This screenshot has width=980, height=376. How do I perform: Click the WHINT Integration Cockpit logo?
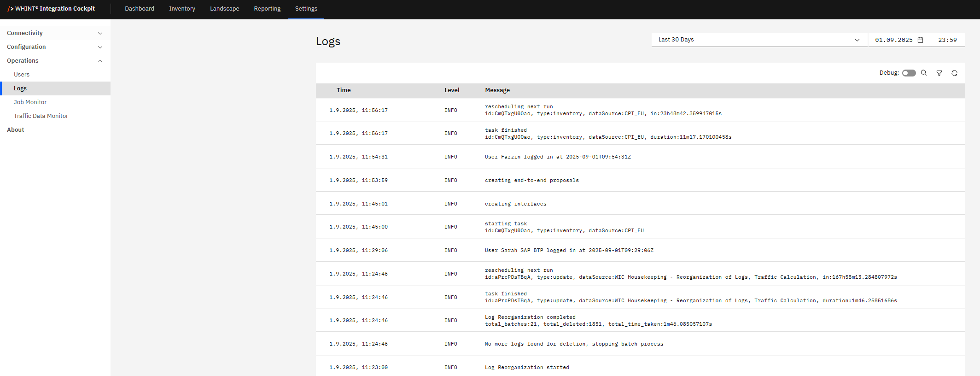click(51, 9)
